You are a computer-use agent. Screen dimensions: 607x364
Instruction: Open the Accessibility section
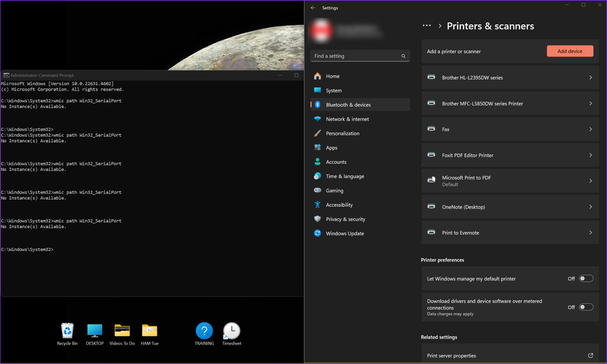(317, 205)
